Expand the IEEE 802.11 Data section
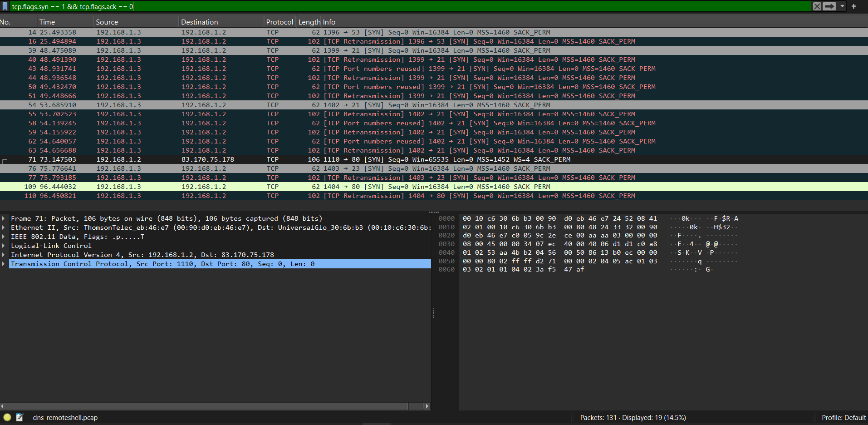868x425 pixels. [x=4, y=237]
